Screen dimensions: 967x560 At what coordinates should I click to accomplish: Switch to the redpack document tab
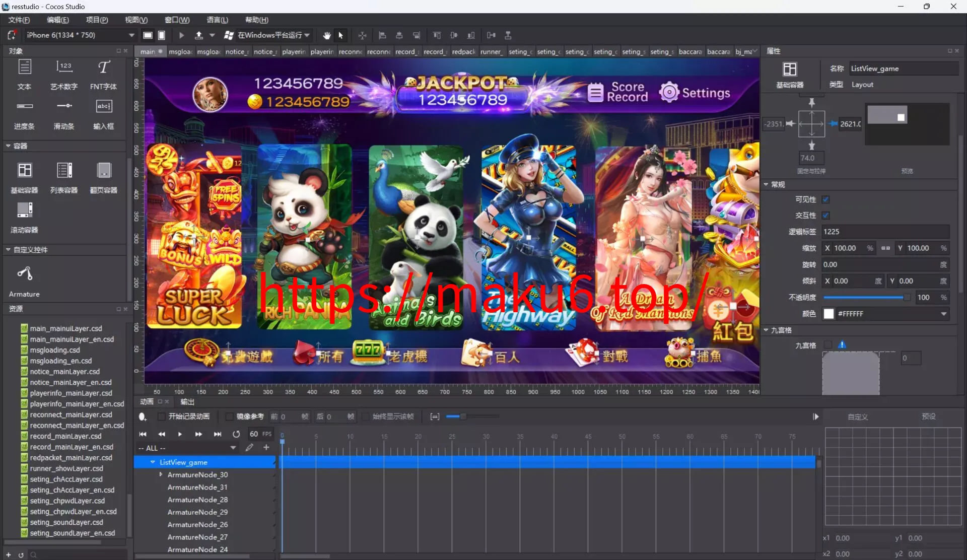coord(463,51)
